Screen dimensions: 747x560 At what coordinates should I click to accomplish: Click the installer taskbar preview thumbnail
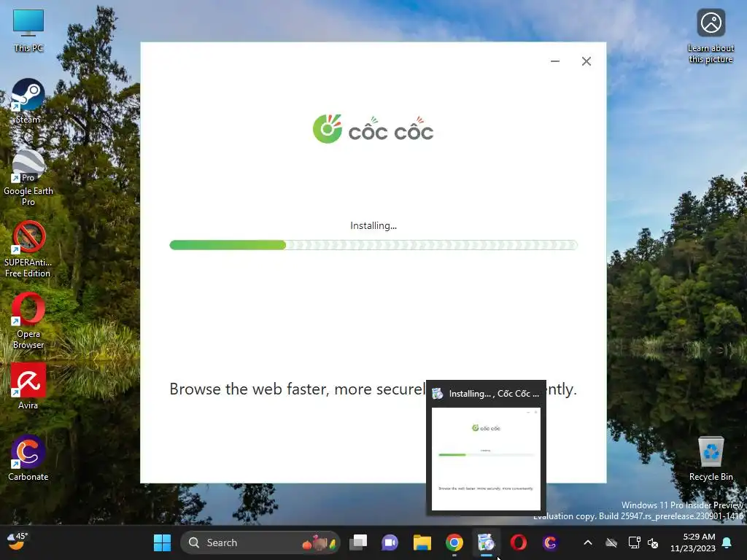click(486, 459)
